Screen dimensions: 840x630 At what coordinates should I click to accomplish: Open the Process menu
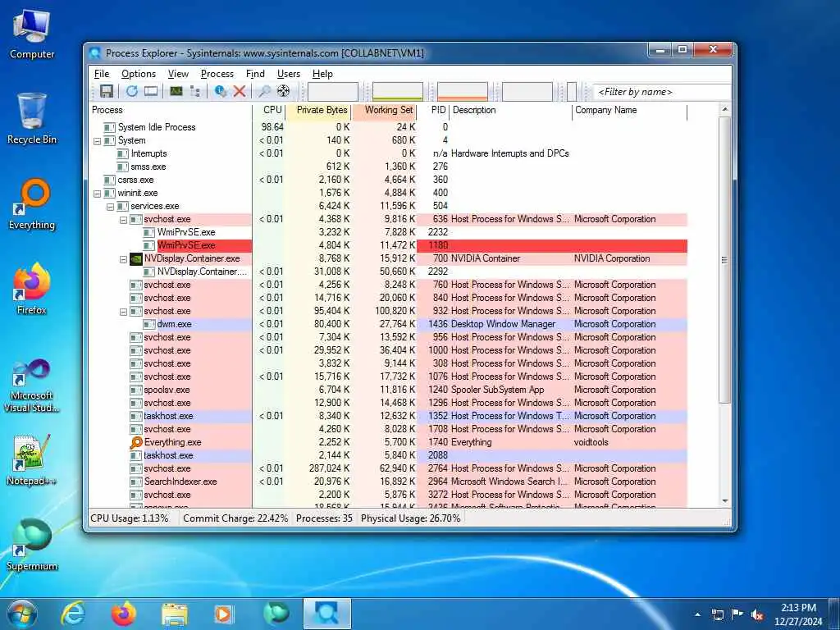pyautogui.click(x=217, y=74)
